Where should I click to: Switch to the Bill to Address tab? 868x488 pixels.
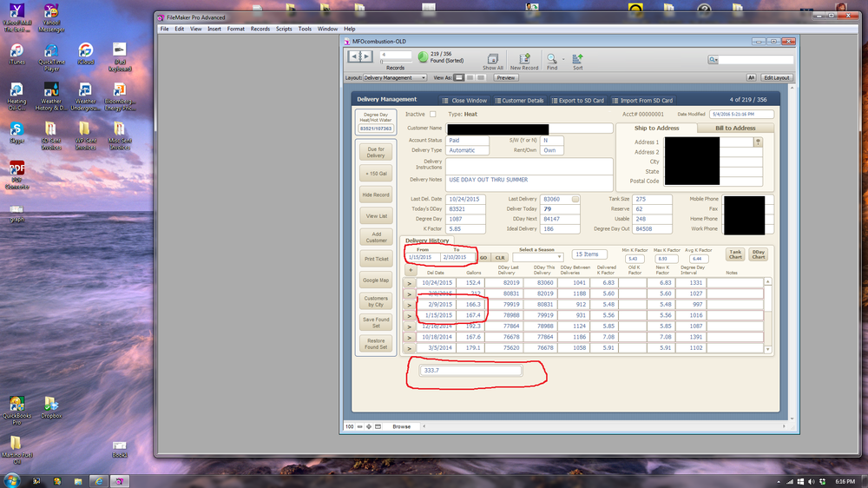coord(734,128)
